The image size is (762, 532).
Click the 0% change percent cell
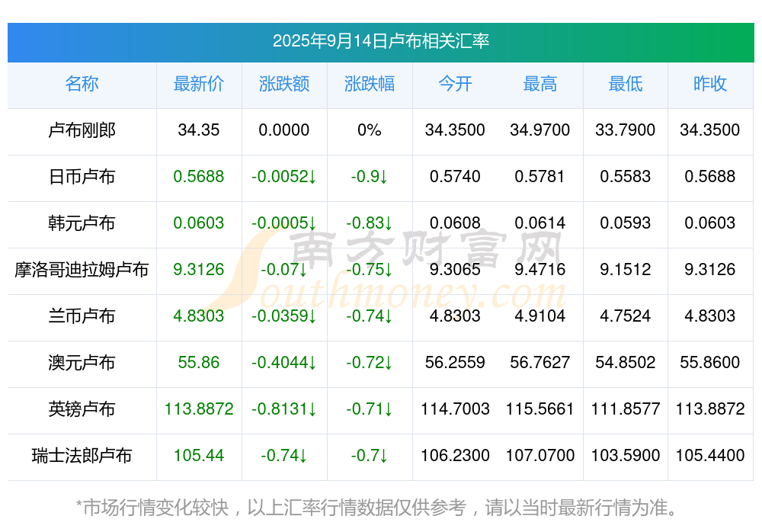[370, 130]
